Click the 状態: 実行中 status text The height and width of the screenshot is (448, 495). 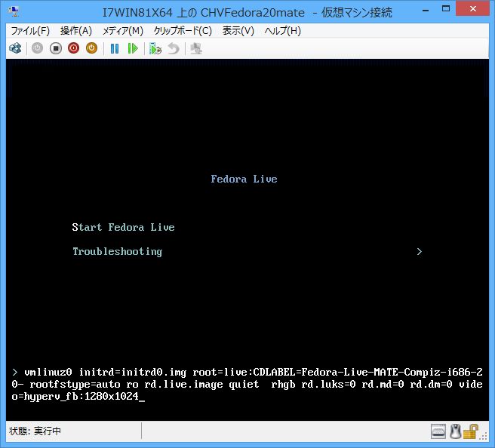point(35,431)
